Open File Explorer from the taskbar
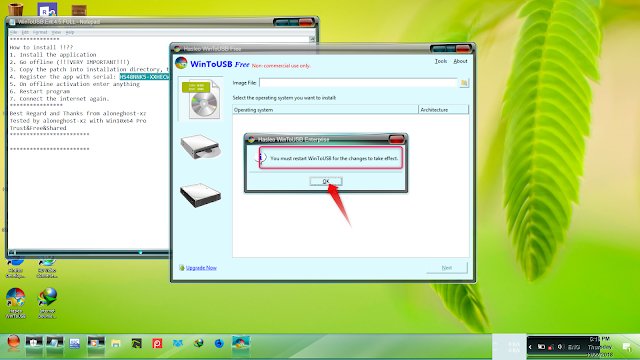The width and height of the screenshot is (640, 360). coord(116,344)
